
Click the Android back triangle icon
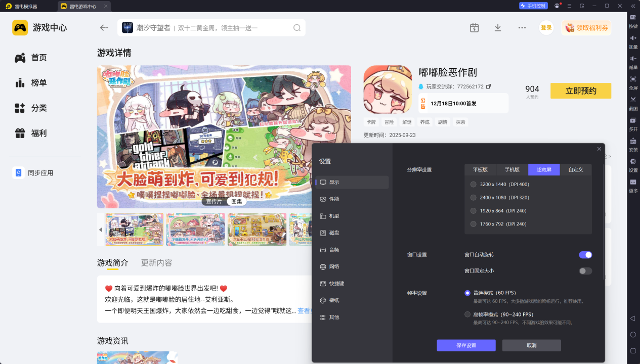point(632,318)
